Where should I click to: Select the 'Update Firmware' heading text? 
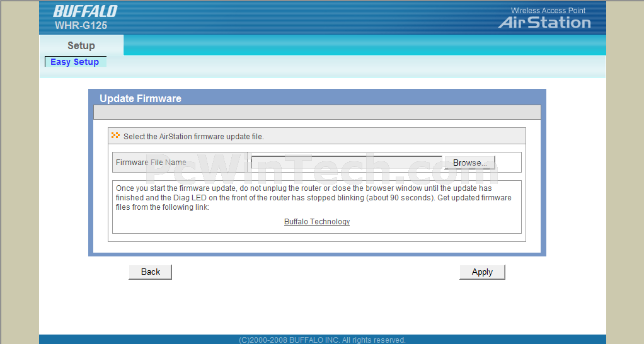[141, 98]
